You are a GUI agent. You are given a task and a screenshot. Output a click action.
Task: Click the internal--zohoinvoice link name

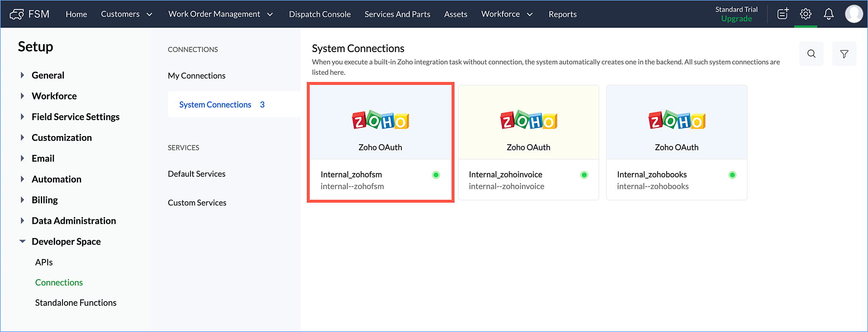[x=506, y=186]
